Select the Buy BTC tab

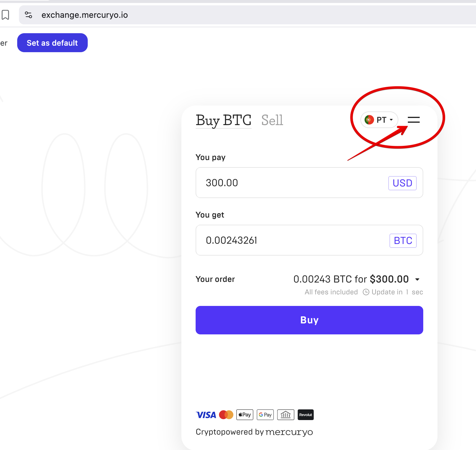coord(223,120)
